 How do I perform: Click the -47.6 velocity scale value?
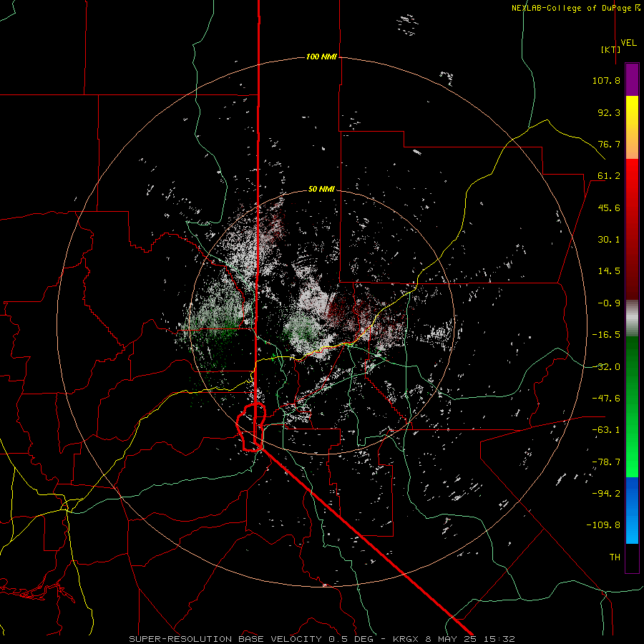tap(606, 399)
